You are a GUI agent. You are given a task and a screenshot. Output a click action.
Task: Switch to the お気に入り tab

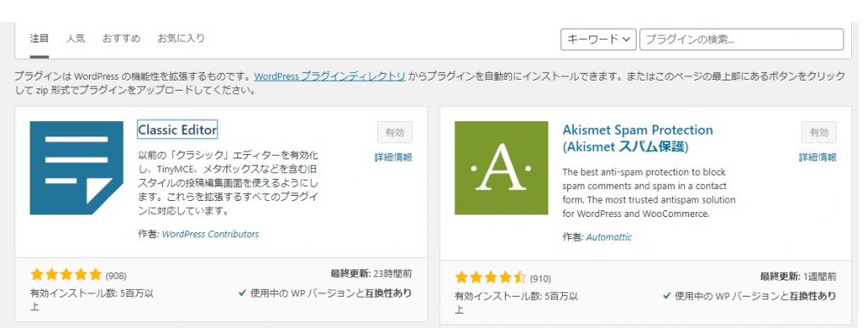click(x=181, y=39)
